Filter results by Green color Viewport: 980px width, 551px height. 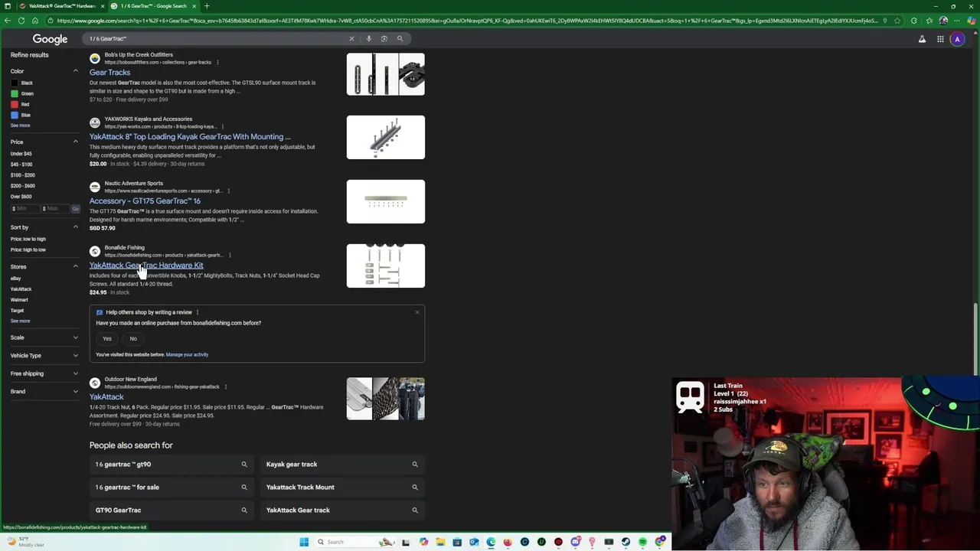click(x=22, y=93)
